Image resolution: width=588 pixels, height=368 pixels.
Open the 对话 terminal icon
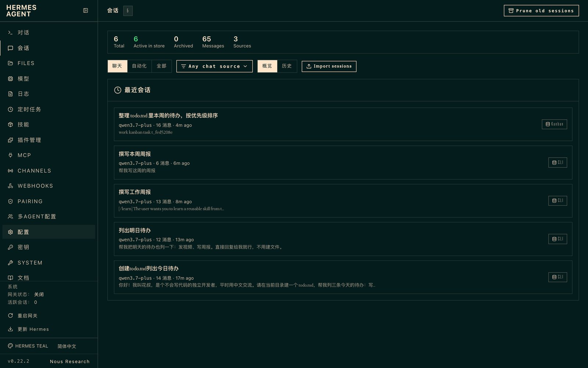[x=10, y=33]
